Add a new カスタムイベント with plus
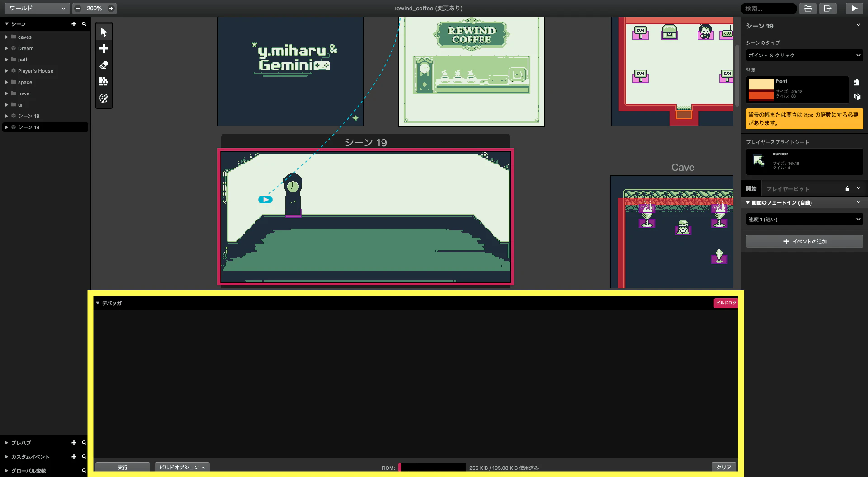Viewport: 868px width, 477px height. pos(74,457)
